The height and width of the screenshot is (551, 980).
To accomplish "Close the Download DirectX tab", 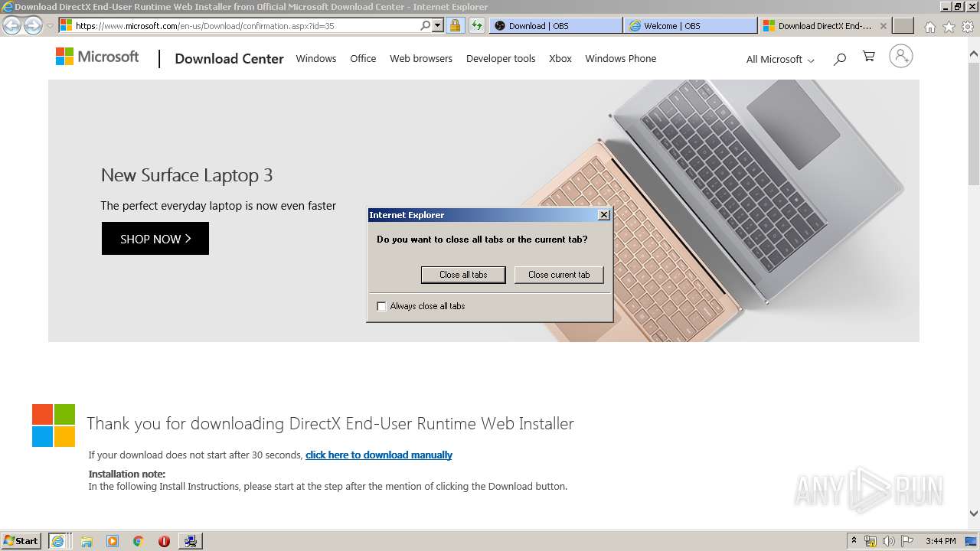I will click(883, 25).
